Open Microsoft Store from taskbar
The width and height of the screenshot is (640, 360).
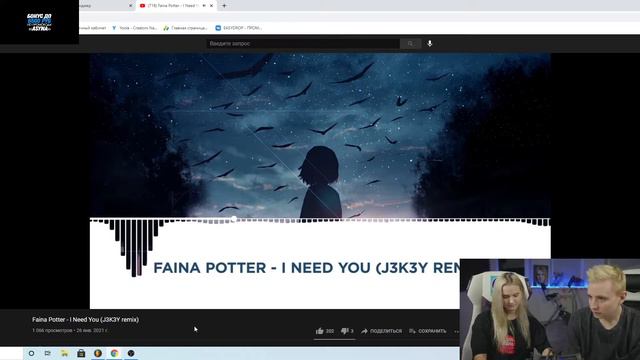coord(81,353)
